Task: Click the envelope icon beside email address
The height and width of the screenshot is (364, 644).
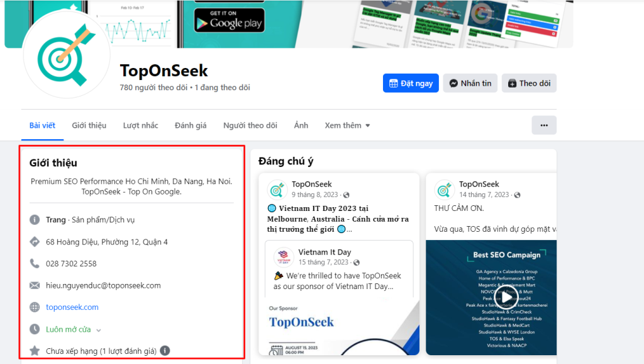Action: click(35, 285)
